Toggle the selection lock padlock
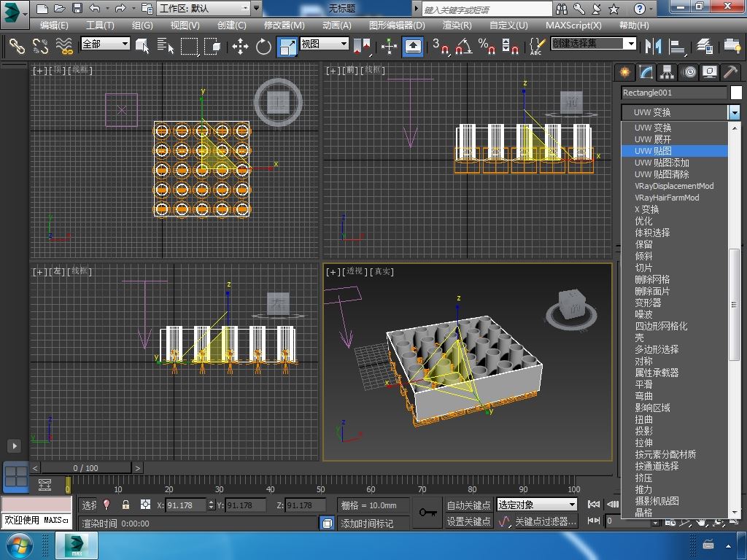Viewport: 747px width, 560px height. pos(125,505)
